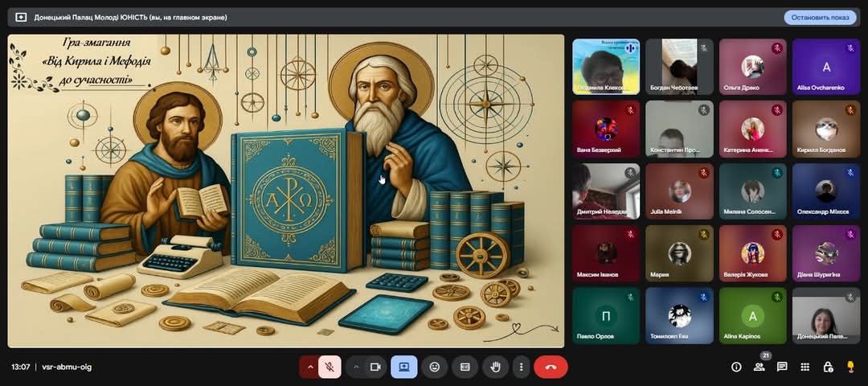Toggle closed captions button
Image resolution: width=868 pixels, height=386 pixels.
(465, 367)
